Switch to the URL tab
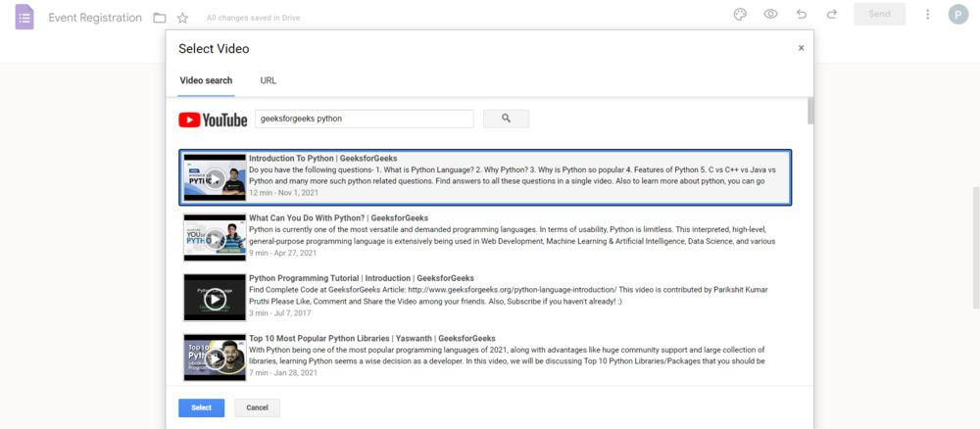This screenshot has height=429, width=980. (x=269, y=81)
